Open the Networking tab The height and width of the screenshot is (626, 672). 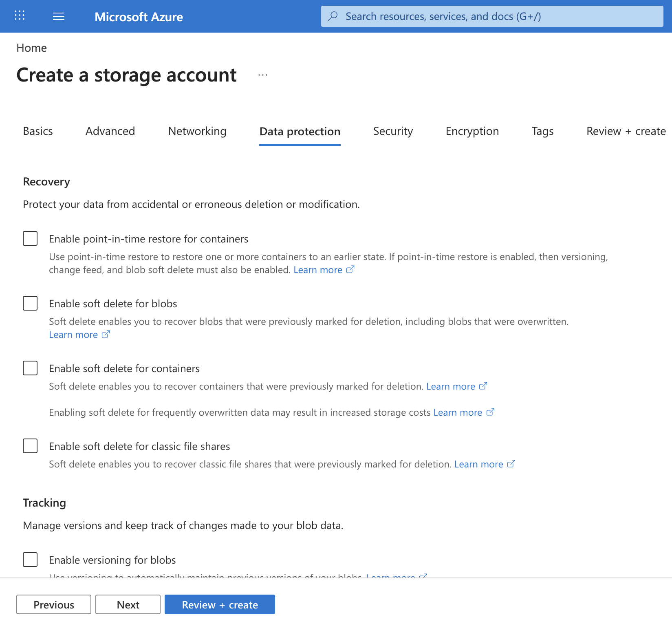click(x=197, y=131)
